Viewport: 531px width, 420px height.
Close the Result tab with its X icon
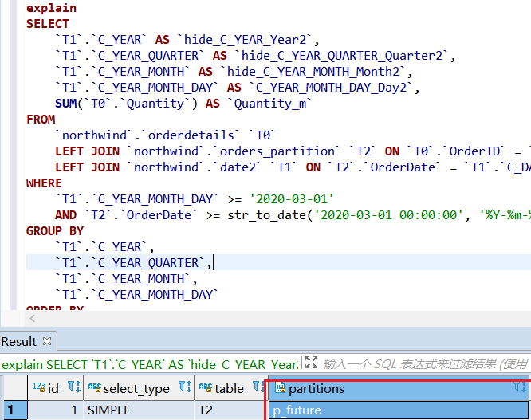(47, 341)
